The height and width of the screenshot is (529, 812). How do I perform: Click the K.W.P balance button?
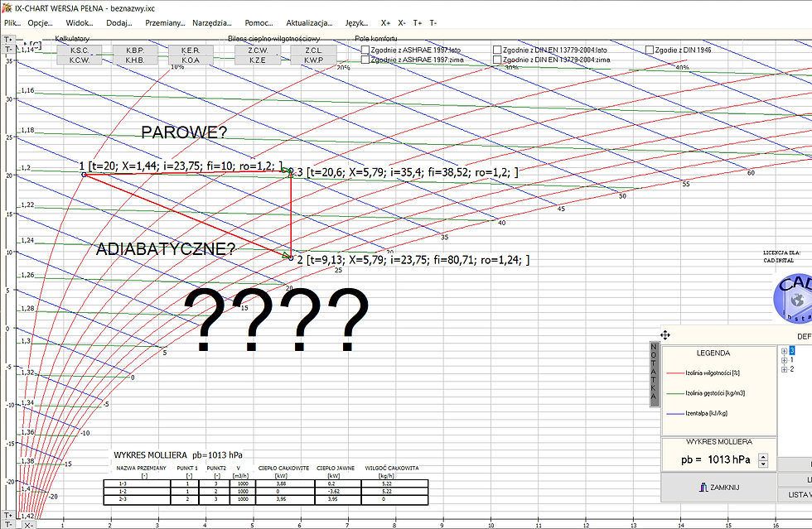click(x=313, y=60)
